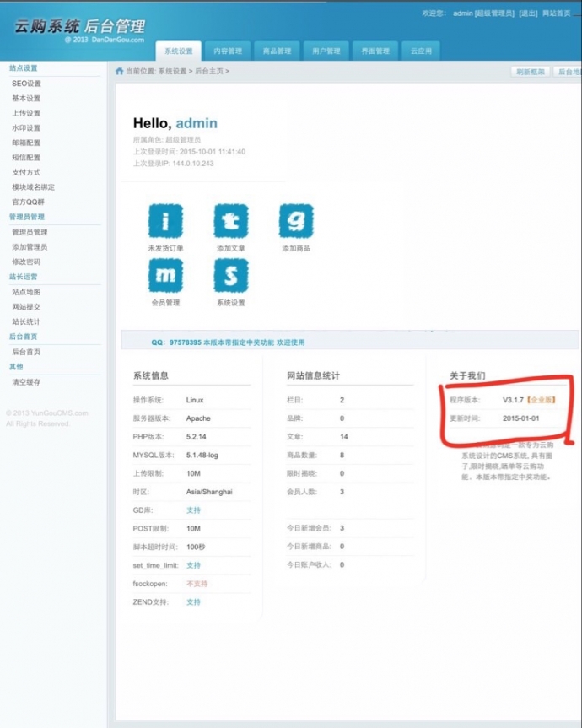
Task: Open 邮箱配置 in the sidebar
Action: [x=26, y=143]
